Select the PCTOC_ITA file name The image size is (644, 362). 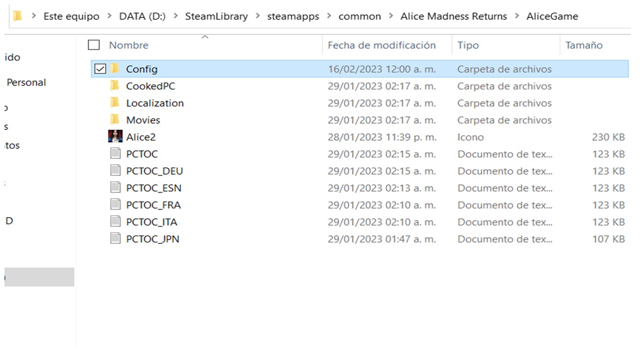[x=152, y=222]
